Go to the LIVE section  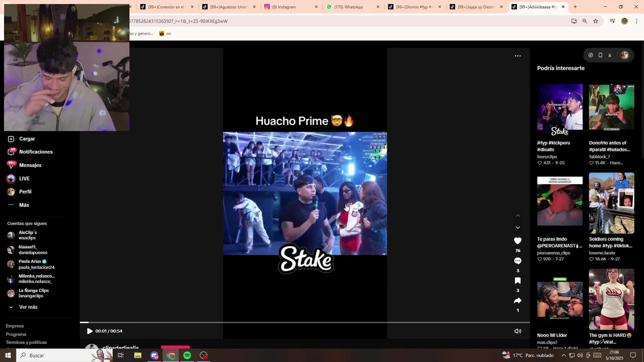click(x=19, y=178)
